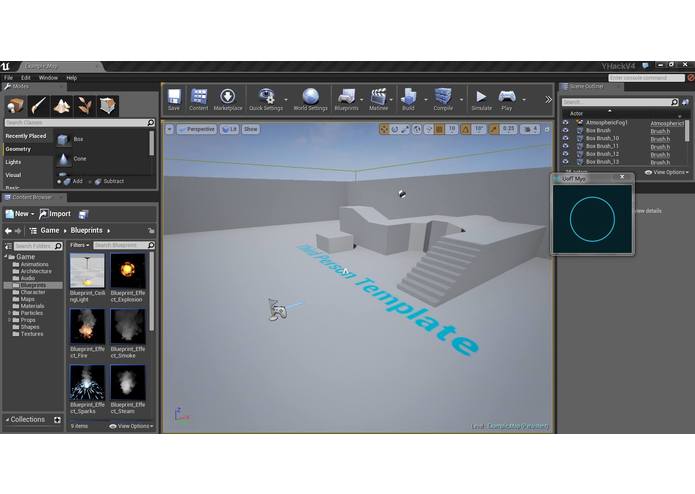Select the scale gizmo tool in viewport
Screen dimensions: 695x494
point(405,129)
